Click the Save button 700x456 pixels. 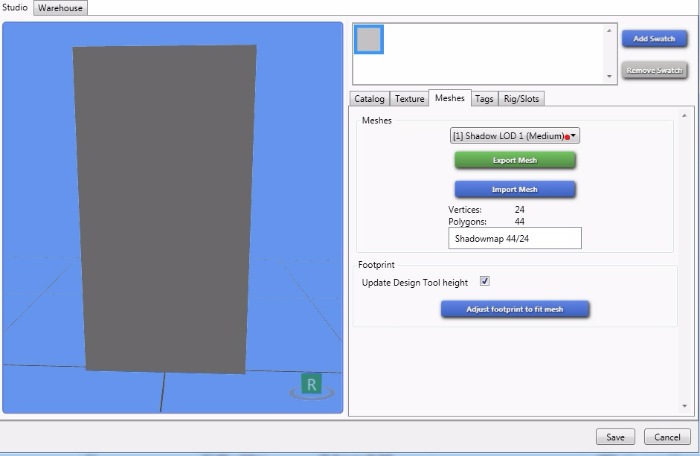[x=615, y=437]
